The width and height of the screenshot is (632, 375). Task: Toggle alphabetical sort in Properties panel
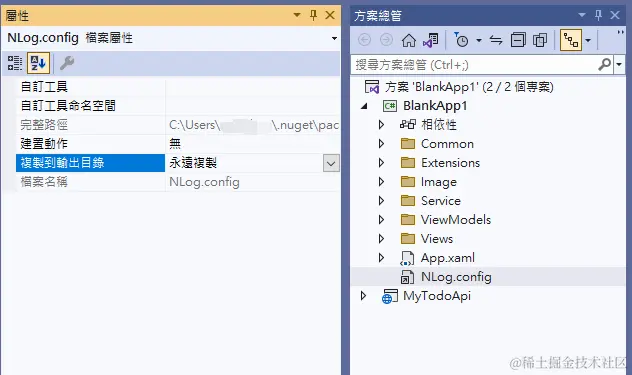38,63
